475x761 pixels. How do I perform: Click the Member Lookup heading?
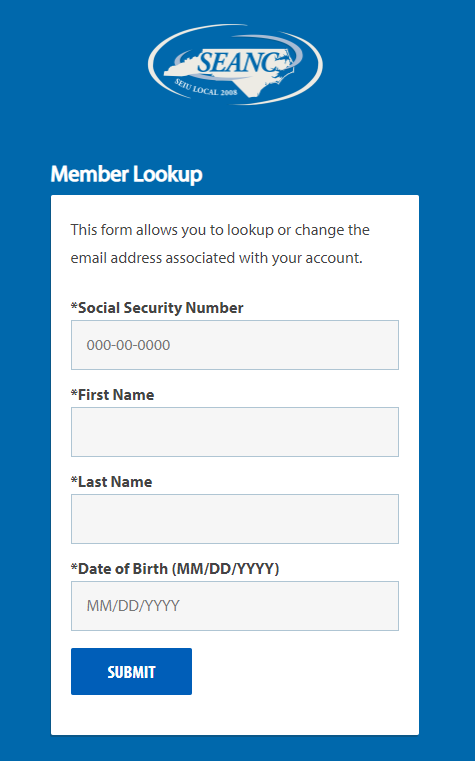127,174
